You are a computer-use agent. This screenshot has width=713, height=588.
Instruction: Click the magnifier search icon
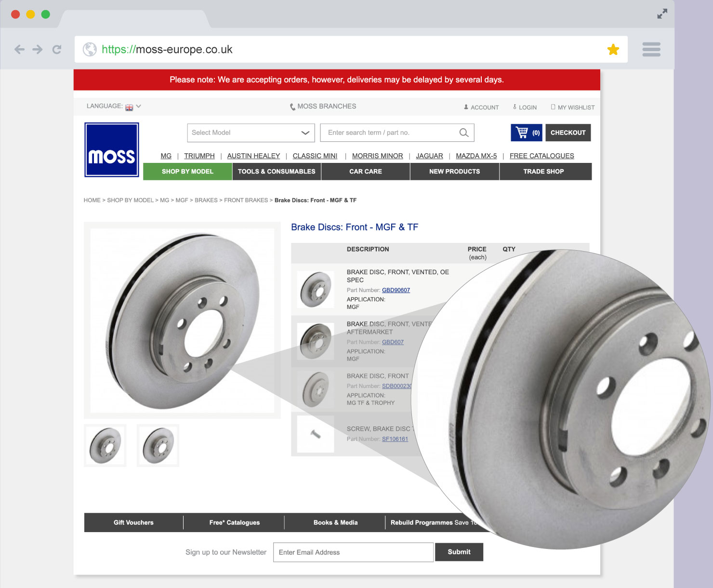pos(464,133)
